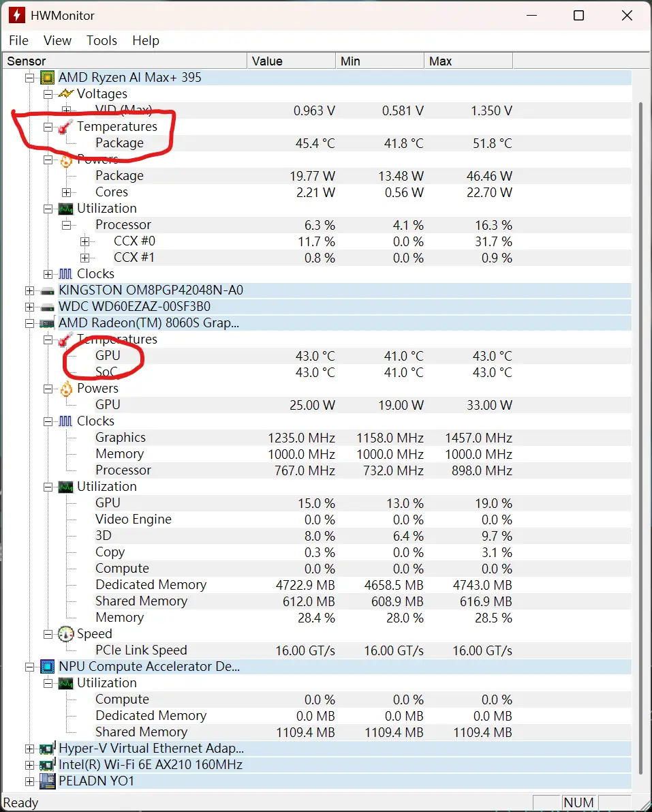Expand the Hyper-V Virtual Ethernet Adapter node
652x812 pixels.
tap(29, 749)
